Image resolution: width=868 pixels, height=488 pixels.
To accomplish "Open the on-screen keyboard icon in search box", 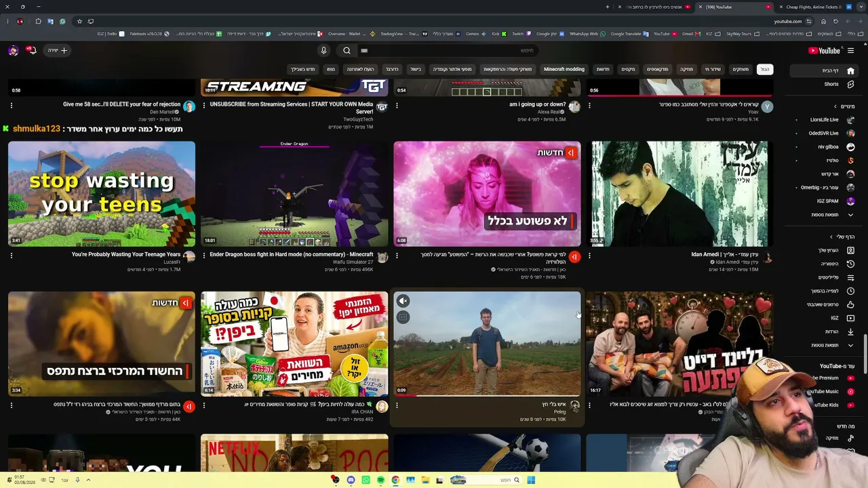I will tap(364, 50).
